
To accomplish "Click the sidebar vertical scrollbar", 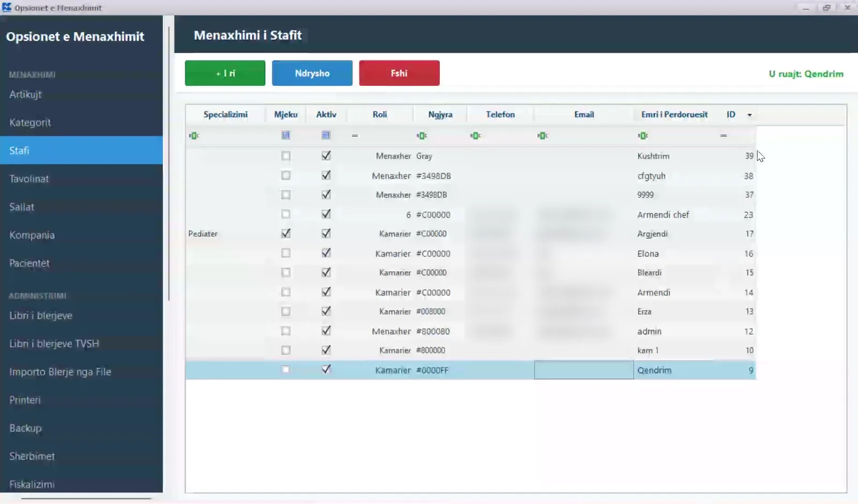I will coord(169,164).
